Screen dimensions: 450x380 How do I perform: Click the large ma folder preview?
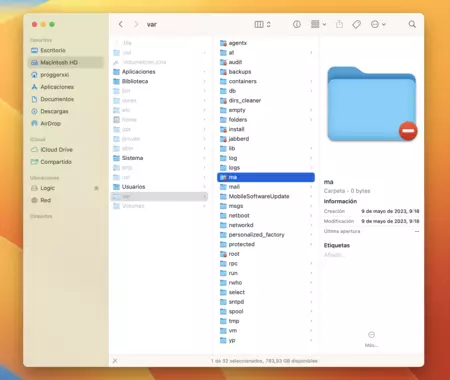pyautogui.click(x=372, y=104)
